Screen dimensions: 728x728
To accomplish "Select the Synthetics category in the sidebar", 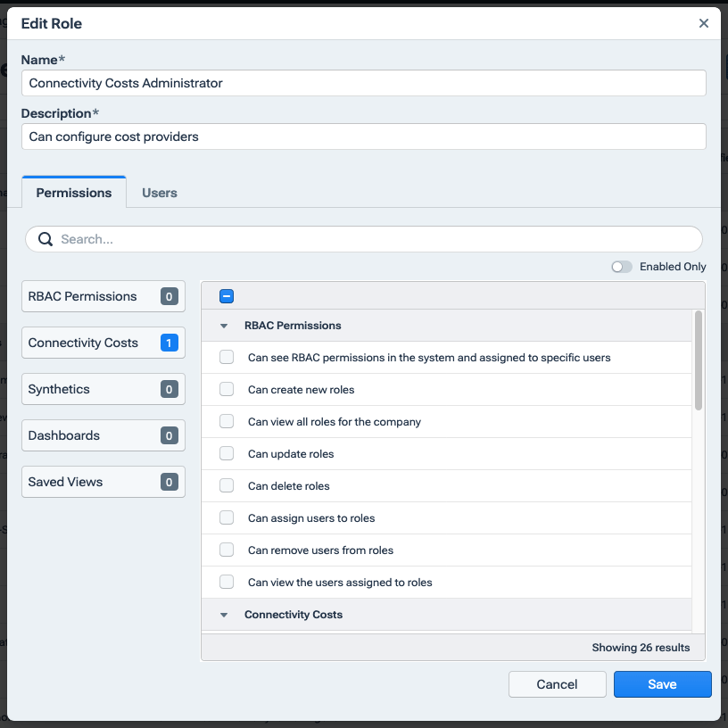I will point(103,389).
